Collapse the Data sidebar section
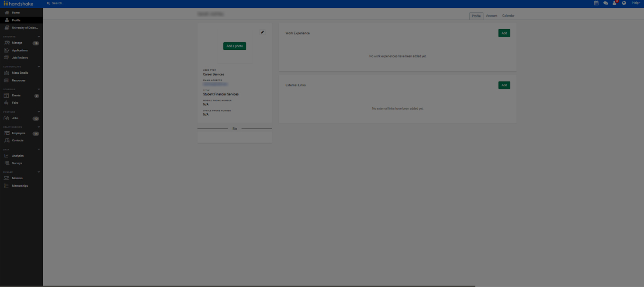Screen dimensions: 644x287 (39, 150)
